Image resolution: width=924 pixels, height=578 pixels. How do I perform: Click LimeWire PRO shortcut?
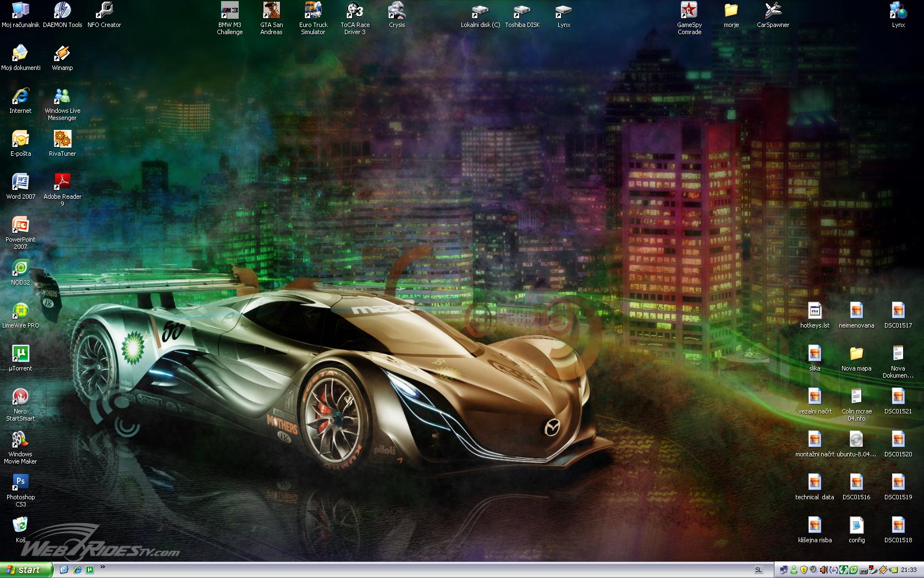click(20, 315)
